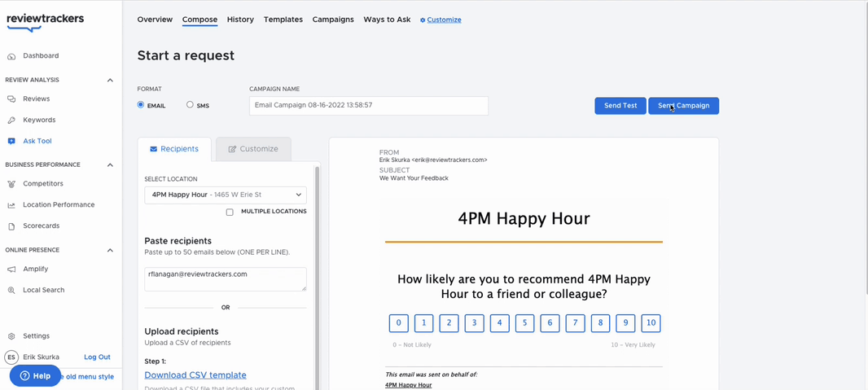Image resolution: width=868 pixels, height=390 pixels.
Task: Select the EMAIL format radio button
Action: [141, 104]
